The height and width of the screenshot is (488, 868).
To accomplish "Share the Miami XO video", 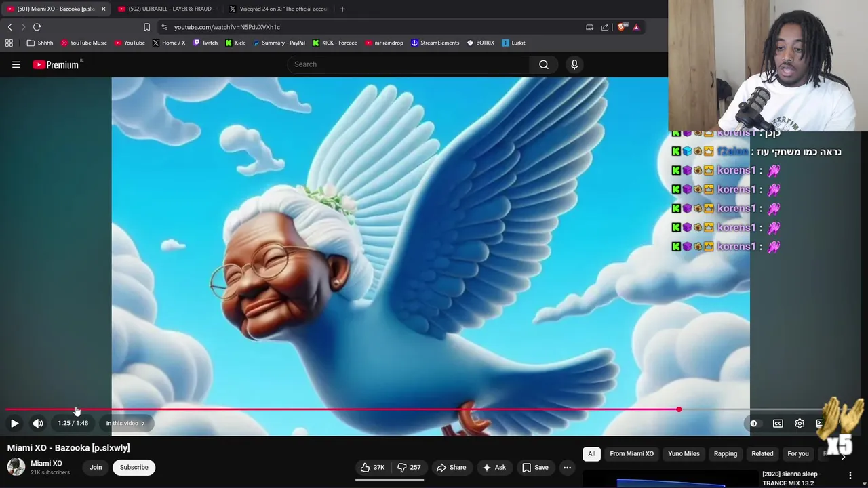I will 451,467.
